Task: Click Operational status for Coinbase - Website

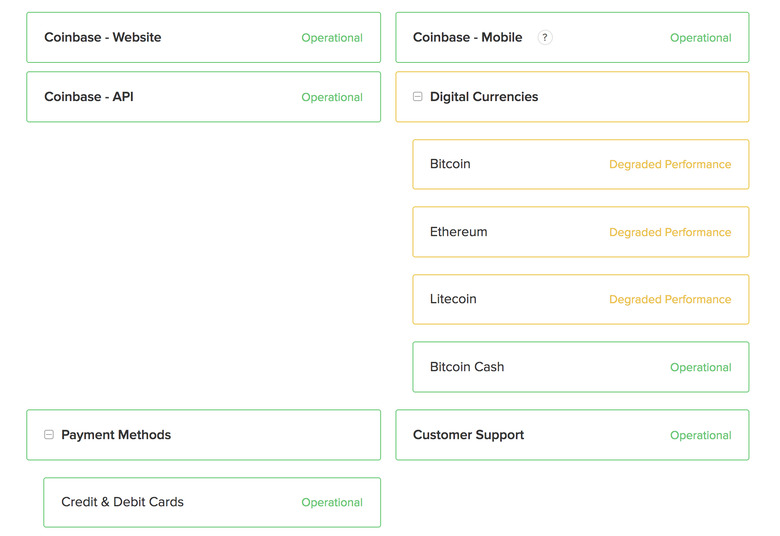Action: (x=332, y=38)
